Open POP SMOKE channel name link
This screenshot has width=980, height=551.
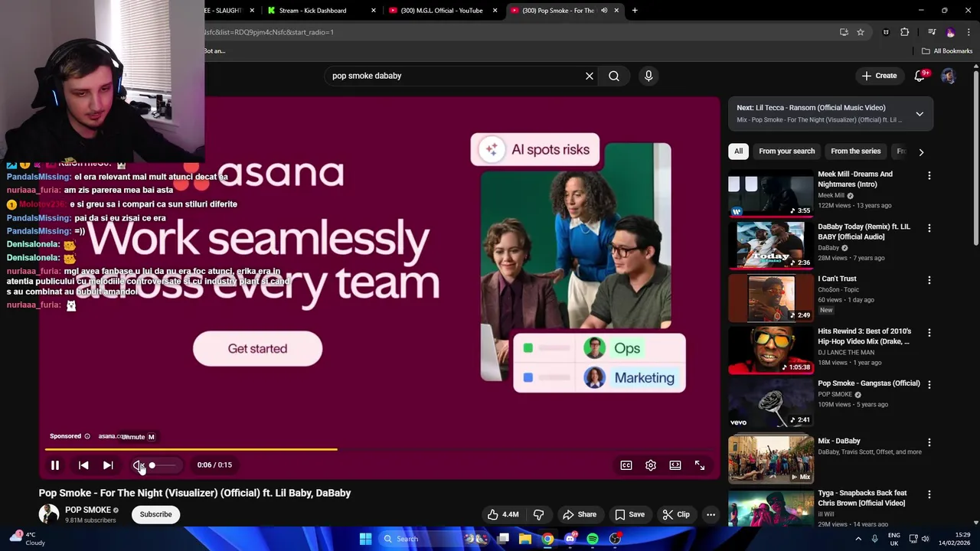click(x=88, y=510)
